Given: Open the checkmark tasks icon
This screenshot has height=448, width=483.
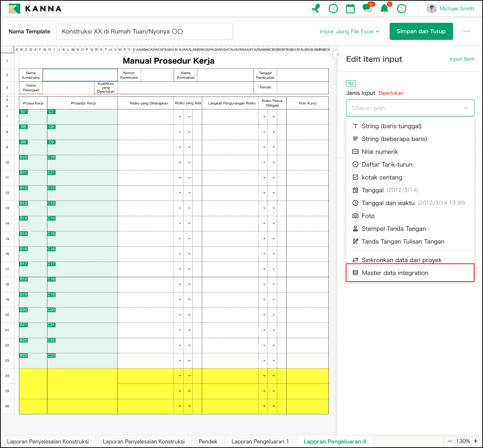Looking at the screenshot, I should pyautogui.click(x=333, y=9).
